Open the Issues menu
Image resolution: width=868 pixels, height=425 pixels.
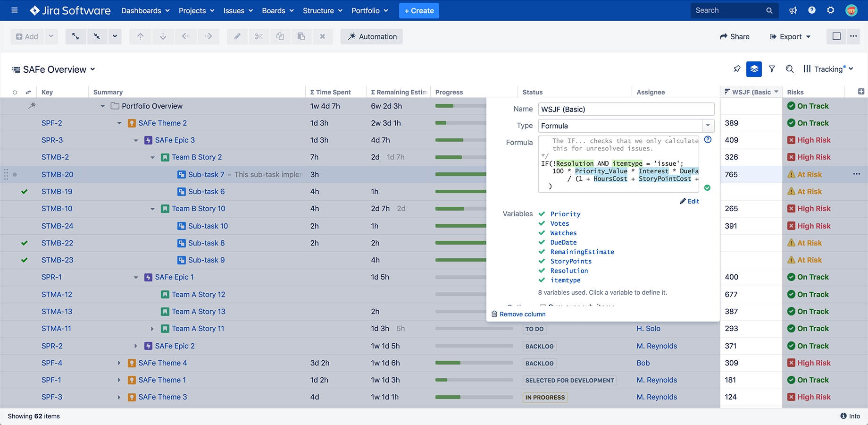[x=238, y=10]
